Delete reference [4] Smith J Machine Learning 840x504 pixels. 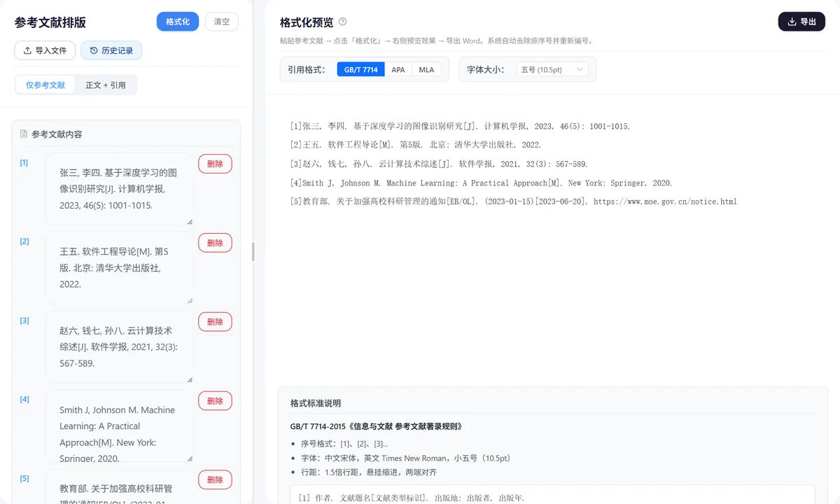point(215,401)
